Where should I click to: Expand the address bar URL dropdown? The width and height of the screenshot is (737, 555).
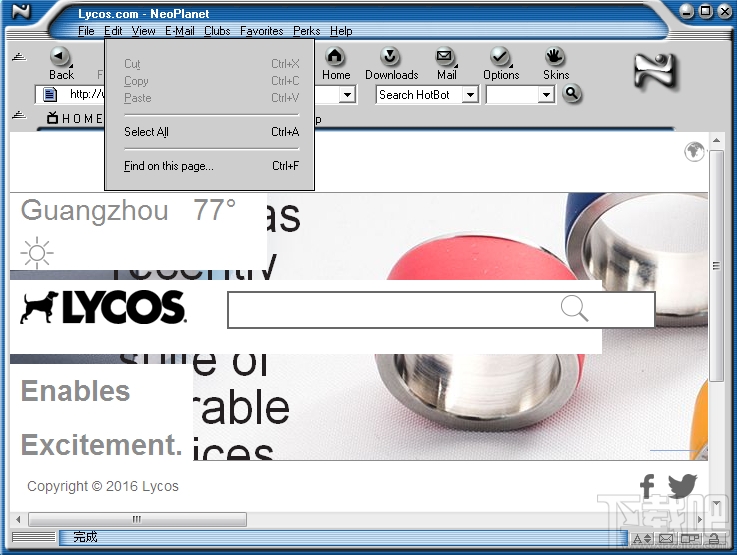pyautogui.click(x=347, y=94)
